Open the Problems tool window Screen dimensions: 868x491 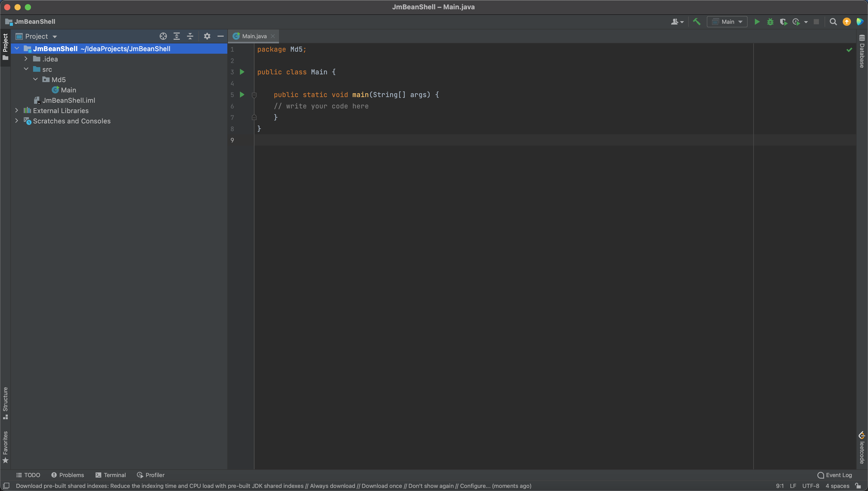[x=67, y=475]
